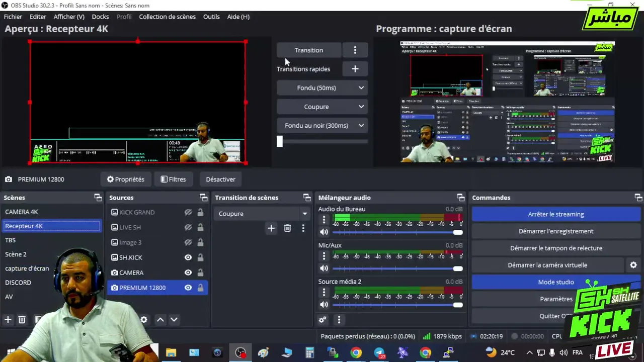Screen dimensions: 644x362
Task: Unlock the KICK GRAND source
Action: click(200, 212)
